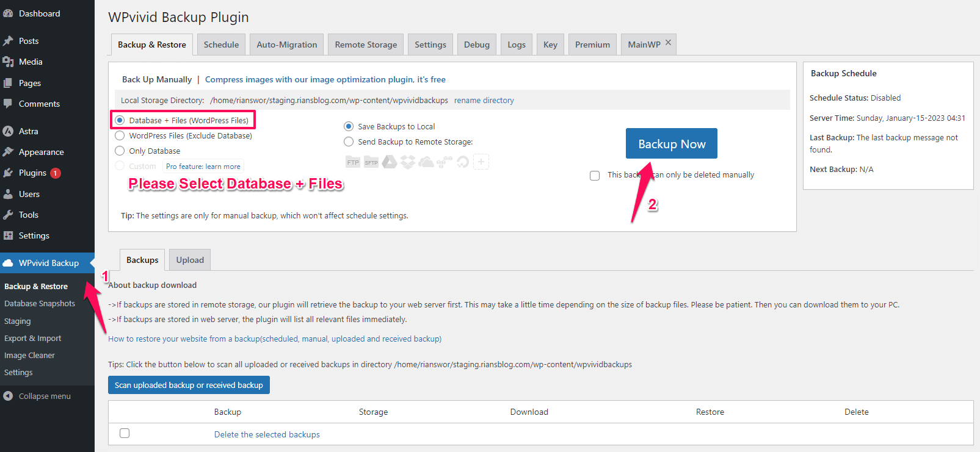
Task: Tick the select-all checkbox in backups table
Action: click(x=125, y=433)
